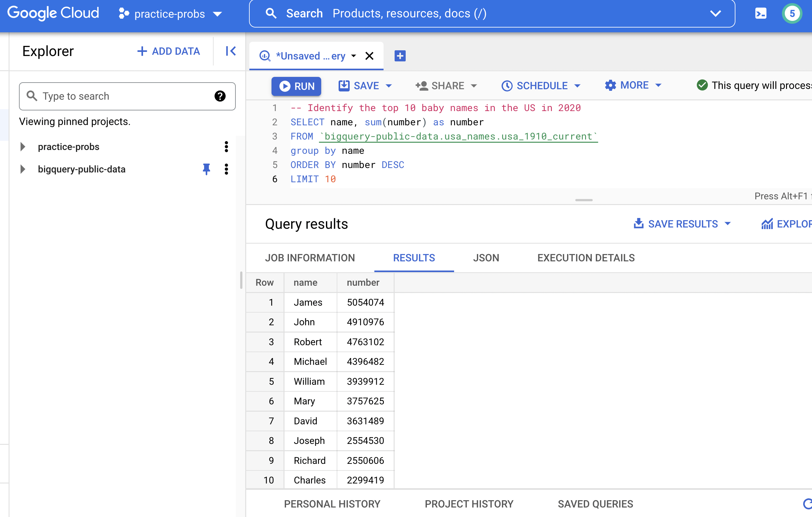This screenshot has height=517, width=812.
Task: Close the Unsaved query tab
Action: [369, 56]
